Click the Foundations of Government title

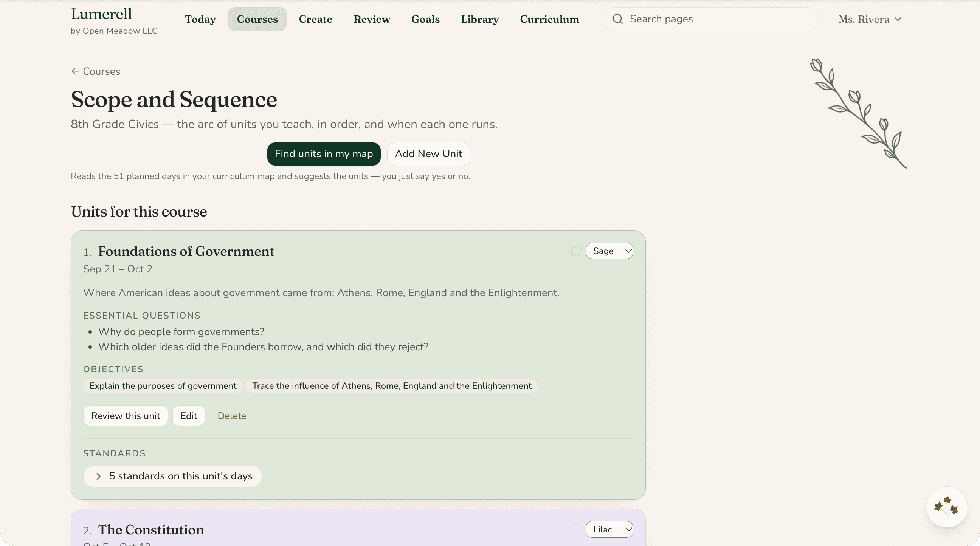186,251
